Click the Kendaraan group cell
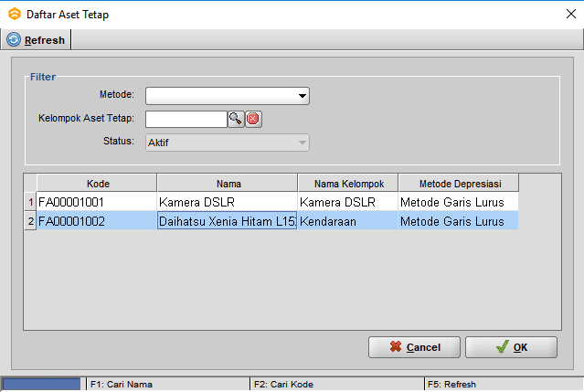584x392 pixels. (x=348, y=221)
